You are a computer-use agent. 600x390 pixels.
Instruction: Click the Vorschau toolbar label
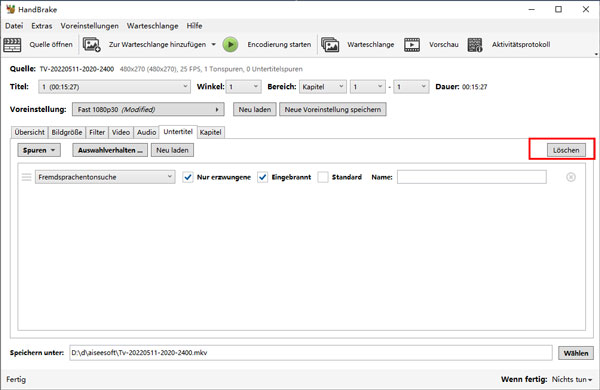point(443,45)
